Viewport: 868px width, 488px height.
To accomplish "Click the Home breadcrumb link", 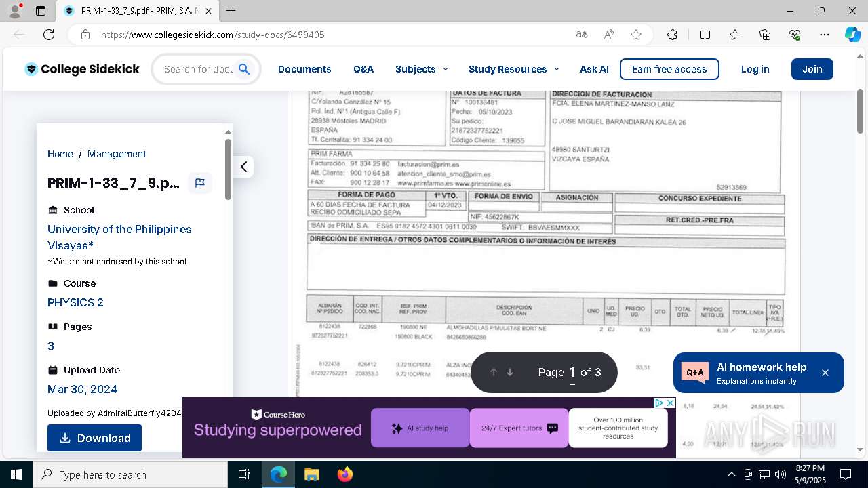I will pos(60,154).
